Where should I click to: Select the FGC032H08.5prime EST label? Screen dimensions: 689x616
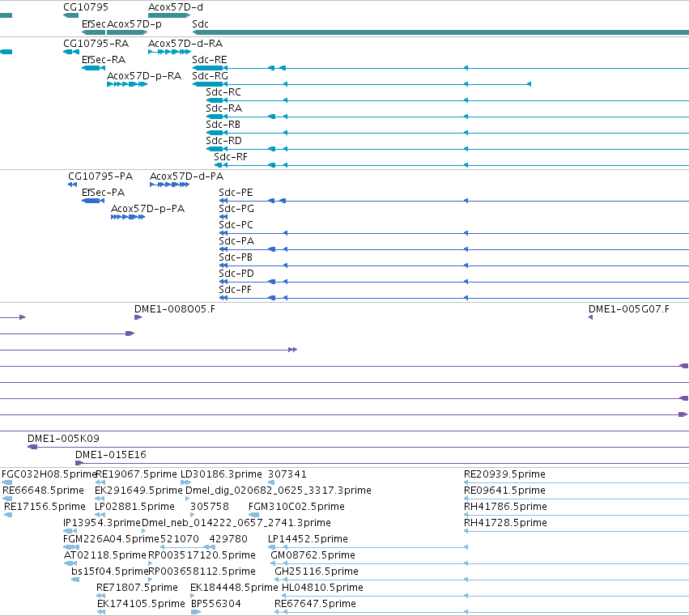point(49,474)
